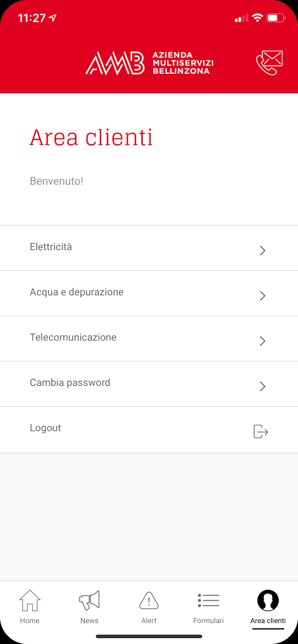Image resolution: width=298 pixels, height=644 pixels.
Task: Tap the Home house icon
Action: pyautogui.click(x=30, y=601)
